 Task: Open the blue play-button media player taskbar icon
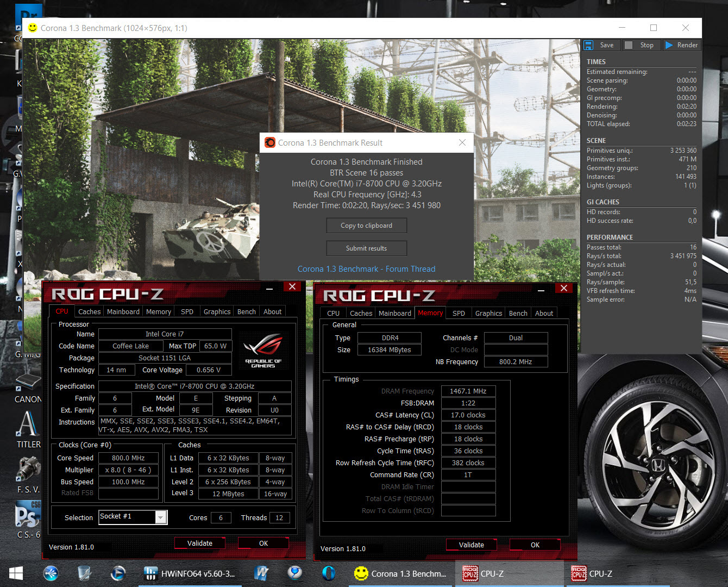click(117, 573)
